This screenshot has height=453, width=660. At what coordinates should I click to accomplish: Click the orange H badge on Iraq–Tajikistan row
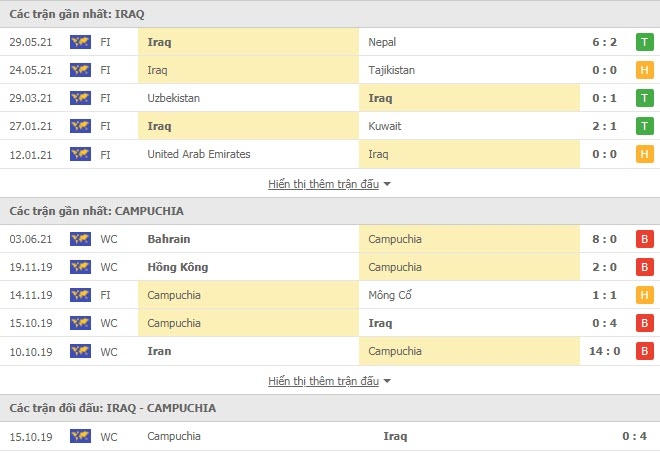tap(644, 70)
